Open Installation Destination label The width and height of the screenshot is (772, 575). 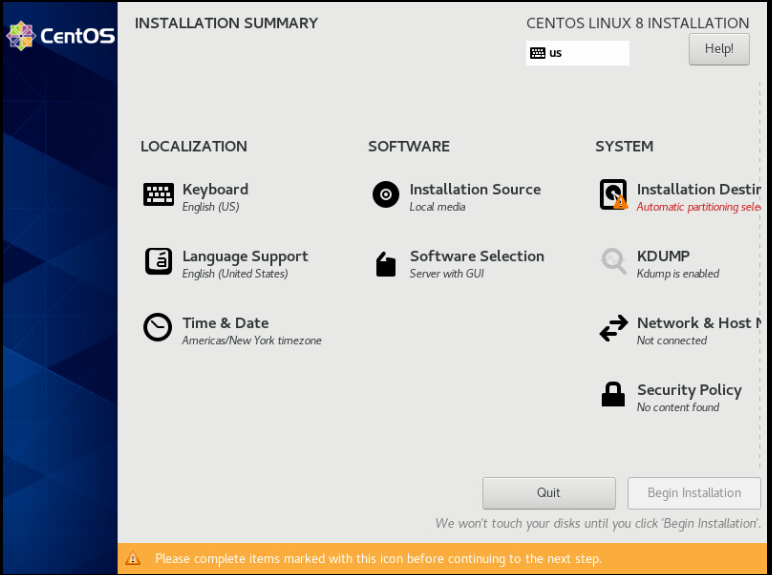(x=699, y=189)
